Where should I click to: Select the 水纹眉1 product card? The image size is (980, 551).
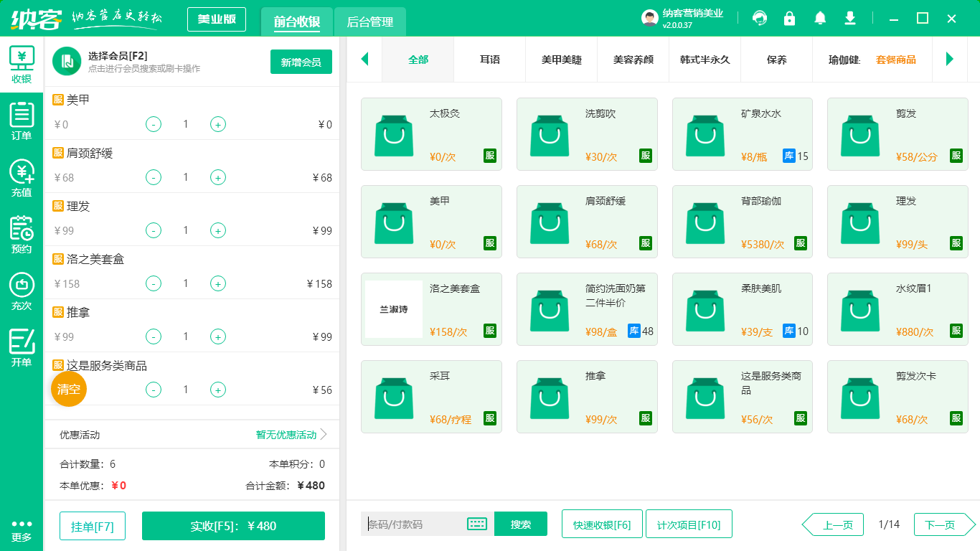[897, 309]
